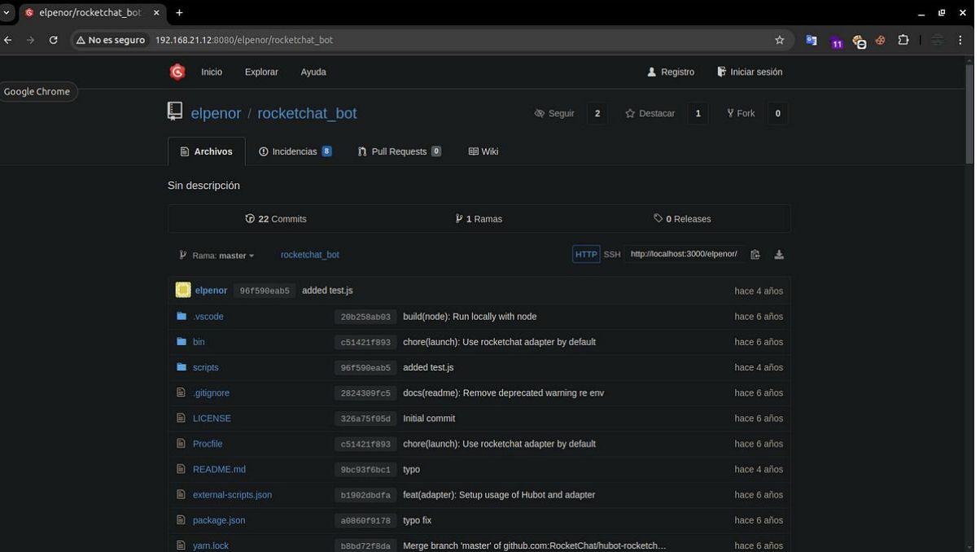Switch clone protocol to SSH
This screenshot has height=552, width=980.
tap(611, 255)
